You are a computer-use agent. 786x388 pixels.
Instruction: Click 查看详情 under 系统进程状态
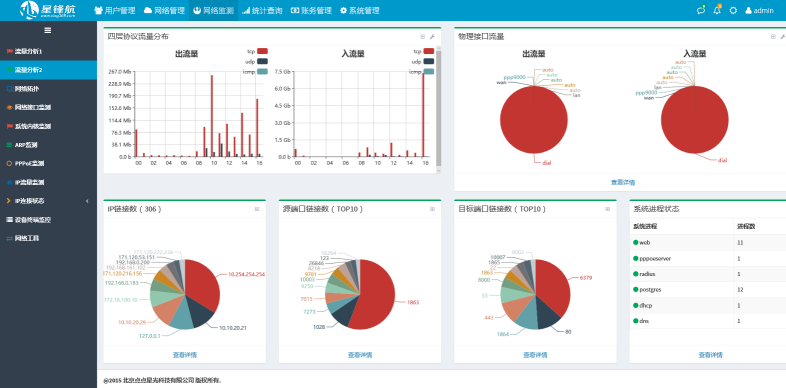(710, 355)
